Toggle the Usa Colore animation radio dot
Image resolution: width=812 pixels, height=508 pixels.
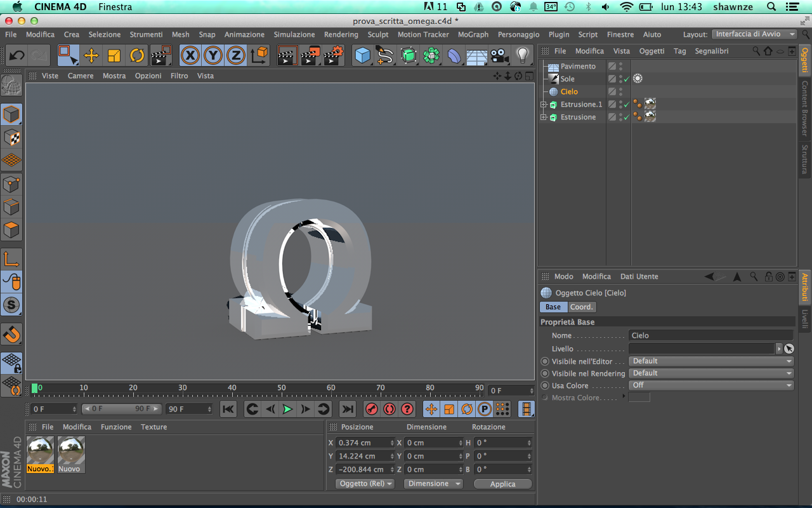point(544,385)
